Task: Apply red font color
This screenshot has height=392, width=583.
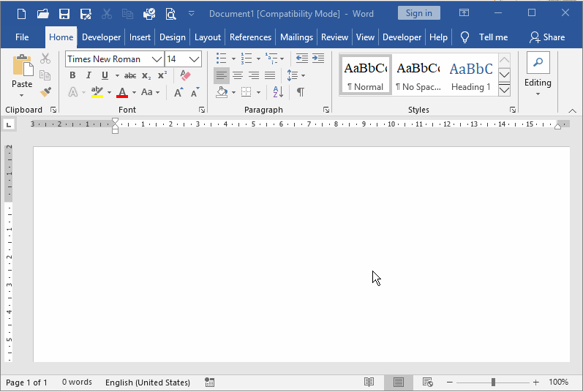Action: tap(122, 91)
